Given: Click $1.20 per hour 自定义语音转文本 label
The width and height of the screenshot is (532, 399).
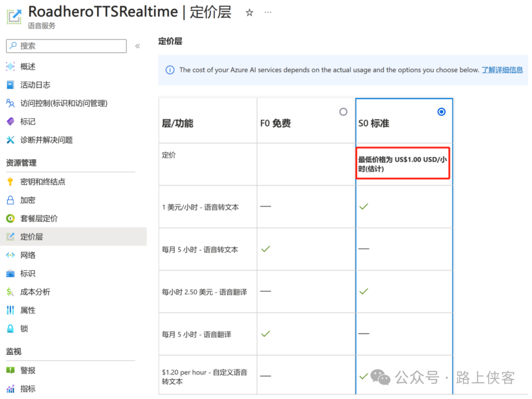Looking at the screenshot, I should click(x=204, y=377).
